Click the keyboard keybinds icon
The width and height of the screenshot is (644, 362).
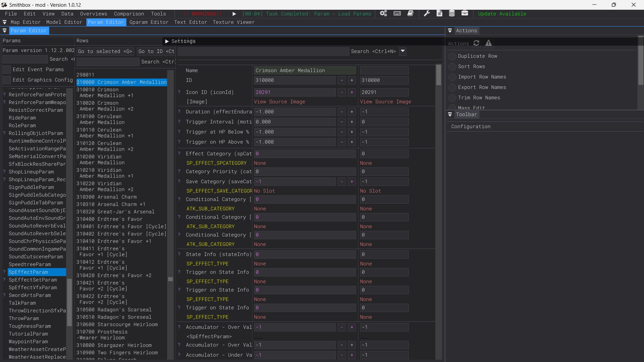397,13
